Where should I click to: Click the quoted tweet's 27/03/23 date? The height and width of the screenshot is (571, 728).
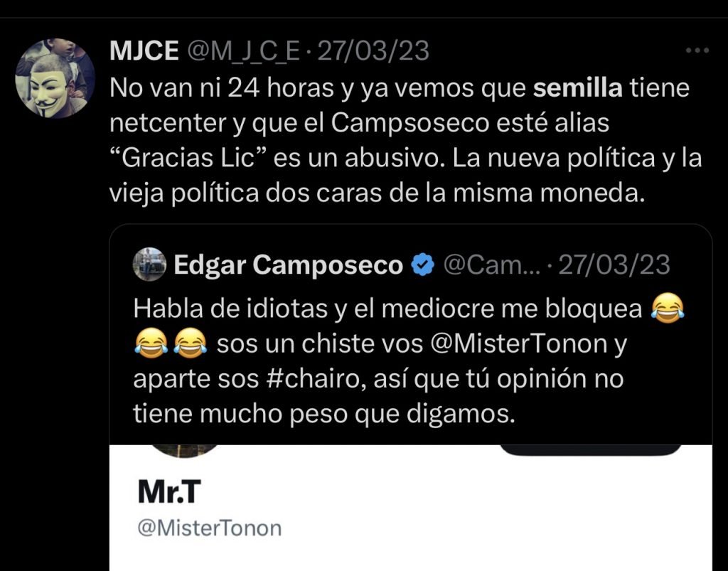614,265
